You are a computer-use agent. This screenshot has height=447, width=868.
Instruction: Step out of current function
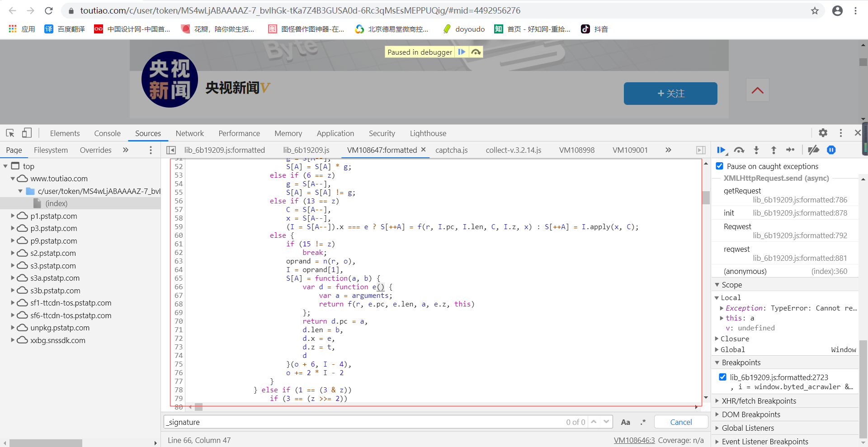point(774,150)
